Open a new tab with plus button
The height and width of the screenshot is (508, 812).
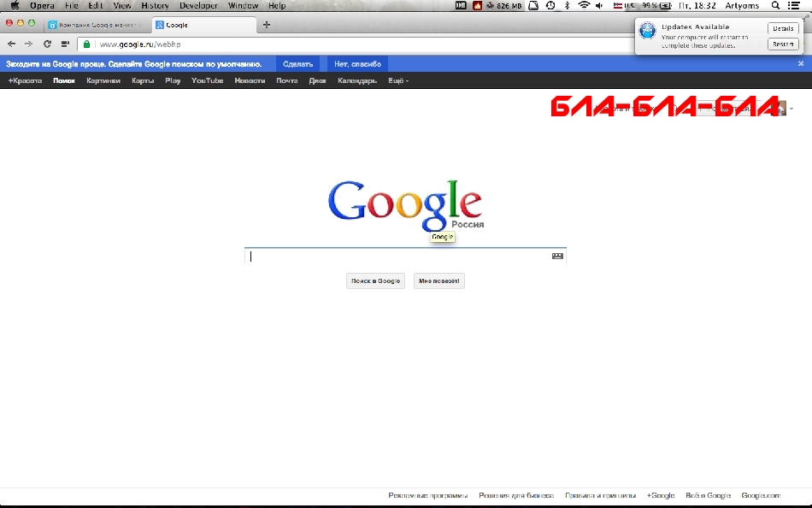(266, 24)
